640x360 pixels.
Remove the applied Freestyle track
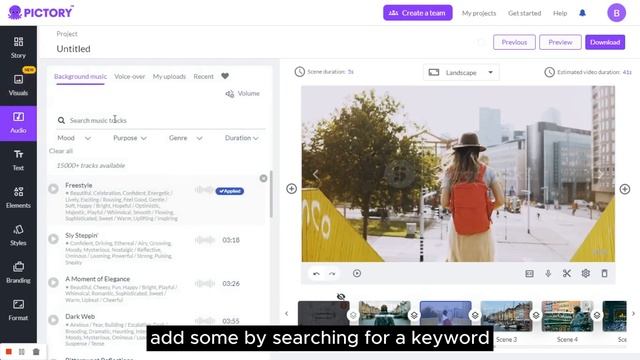tap(263, 178)
